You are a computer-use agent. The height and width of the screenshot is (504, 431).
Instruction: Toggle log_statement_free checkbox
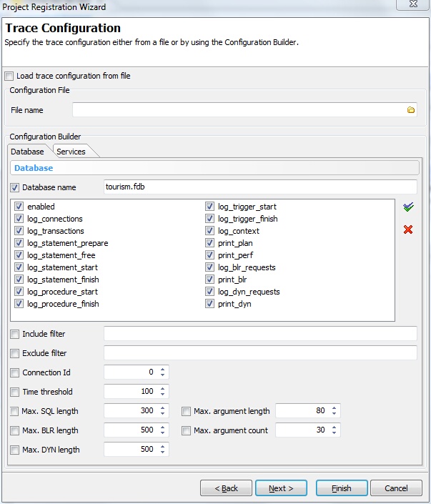(19, 255)
